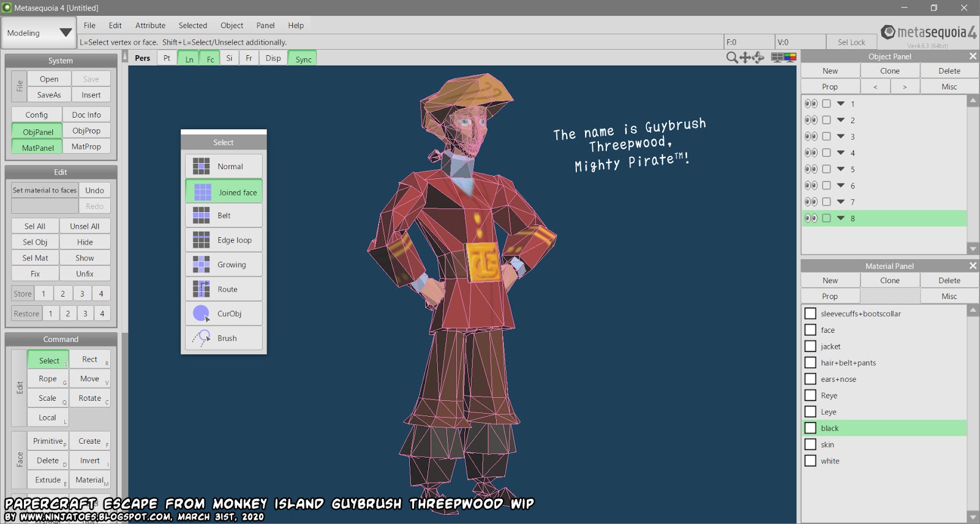This screenshot has height=524, width=980.
Task: Close the Material Panel
Action: click(973, 266)
